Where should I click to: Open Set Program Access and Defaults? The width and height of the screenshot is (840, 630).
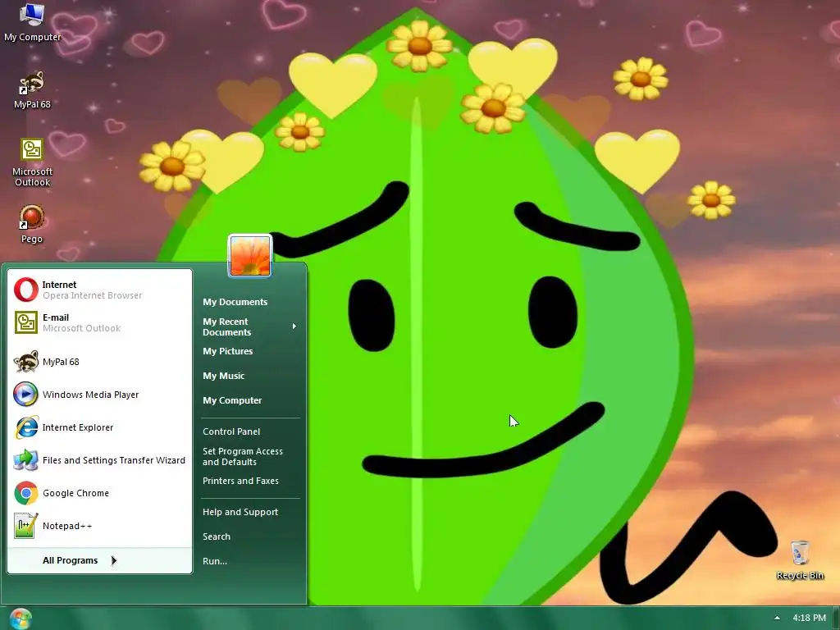point(243,456)
